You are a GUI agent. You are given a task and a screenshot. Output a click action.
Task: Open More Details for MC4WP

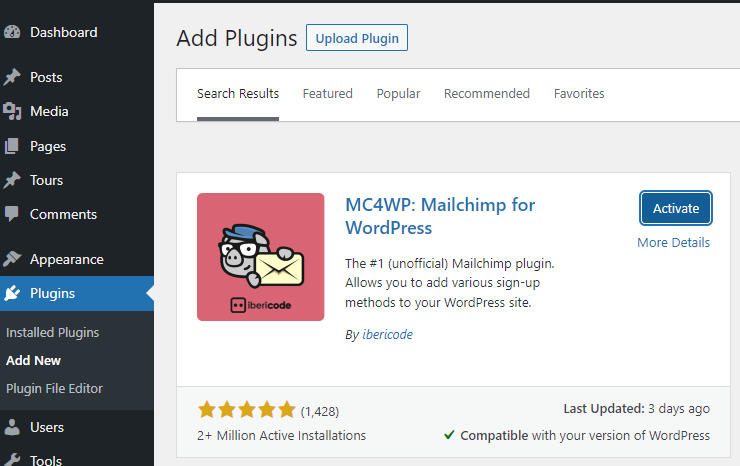[x=673, y=243]
